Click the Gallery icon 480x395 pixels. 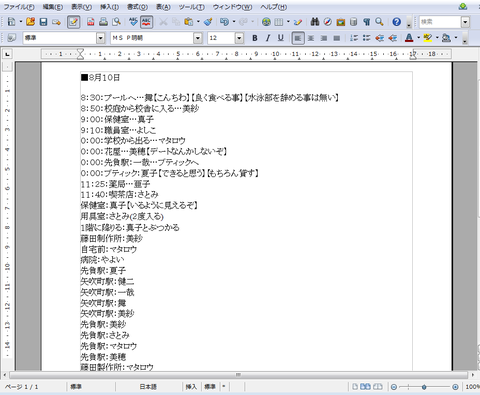click(341, 22)
